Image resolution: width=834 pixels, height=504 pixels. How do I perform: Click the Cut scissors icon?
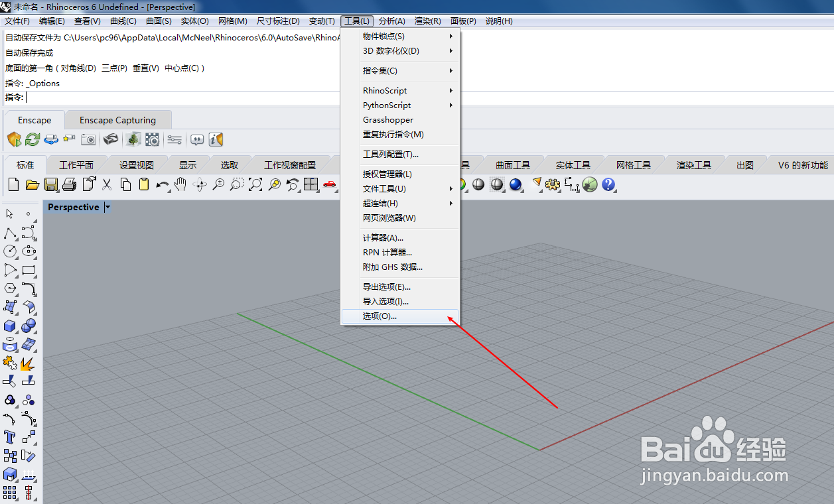(107, 184)
